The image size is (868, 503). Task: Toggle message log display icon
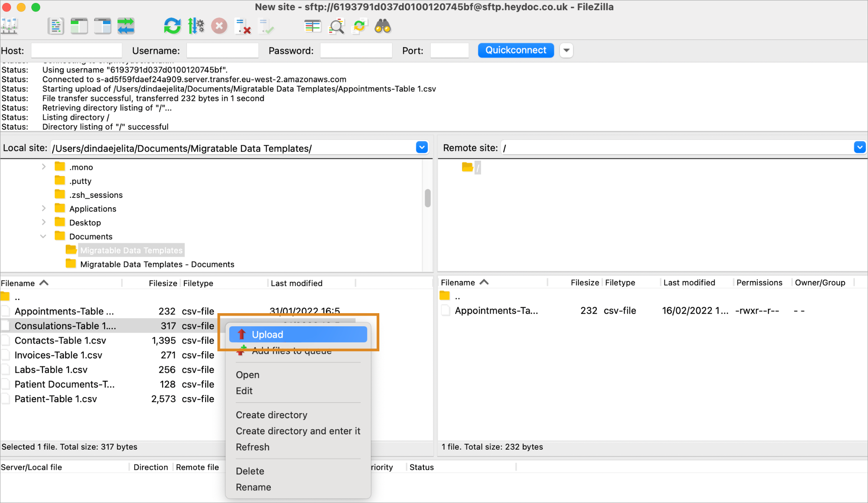56,26
